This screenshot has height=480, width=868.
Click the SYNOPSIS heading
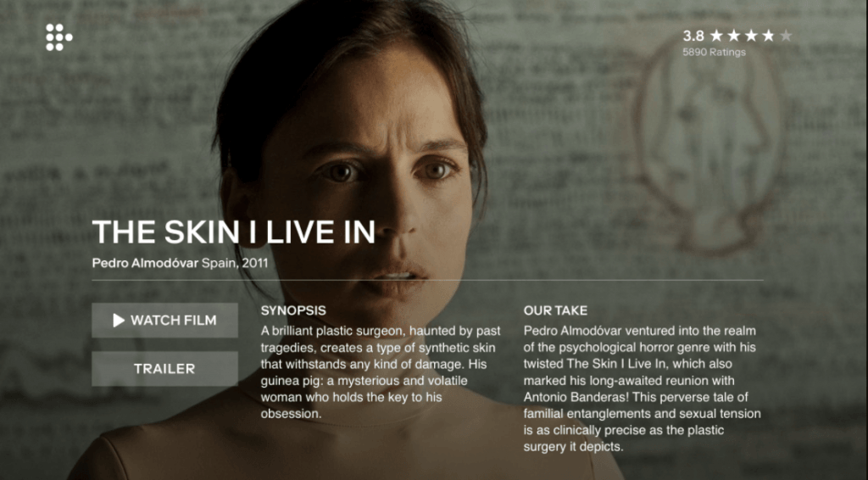click(293, 310)
